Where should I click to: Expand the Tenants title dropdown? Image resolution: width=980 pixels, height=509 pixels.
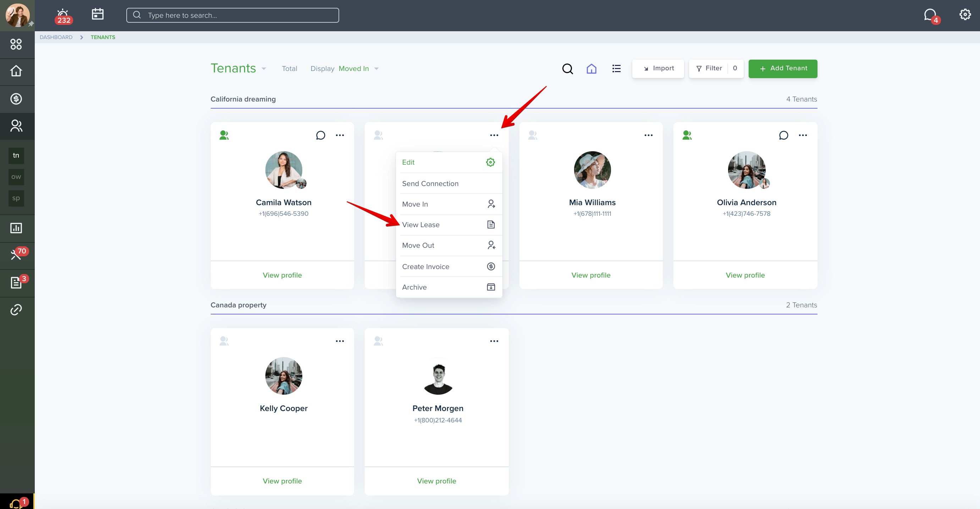[x=263, y=69]
